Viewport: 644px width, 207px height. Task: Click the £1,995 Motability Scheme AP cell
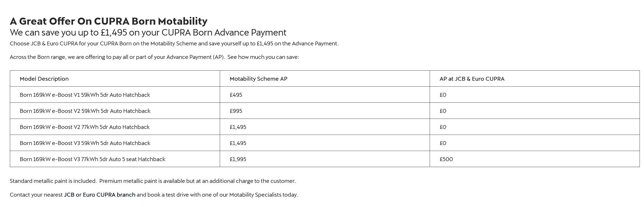[x=238, y=159]
